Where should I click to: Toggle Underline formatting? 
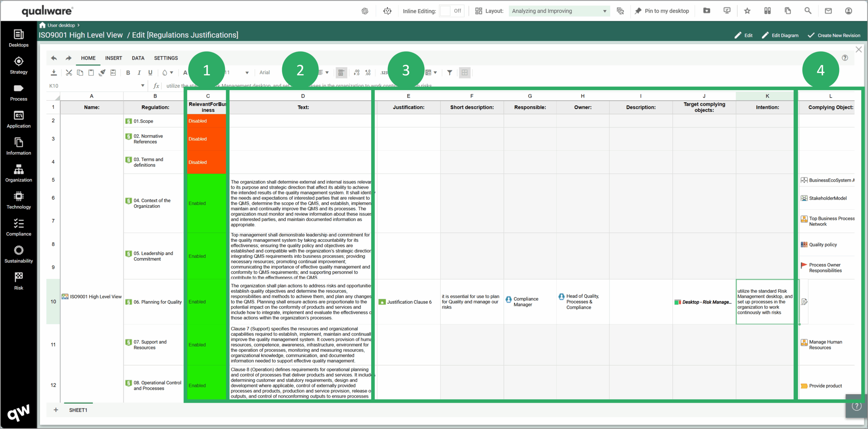click(150, 73)
